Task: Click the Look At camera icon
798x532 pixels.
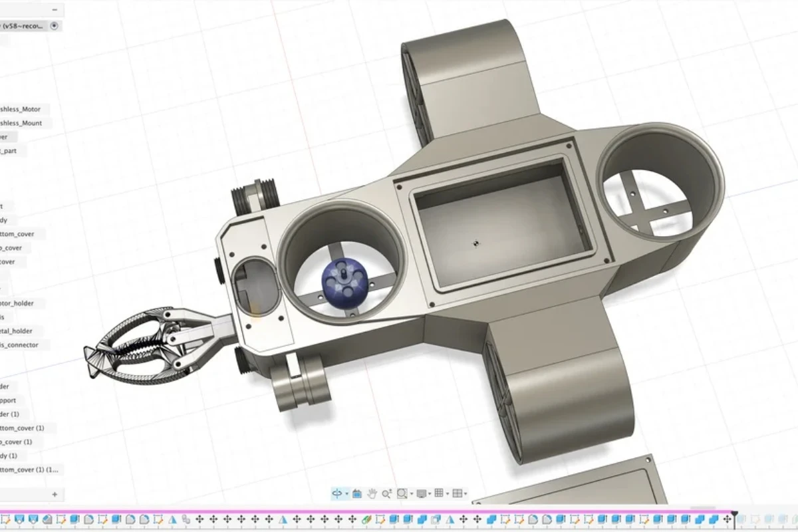Action: tap(356, 493)
